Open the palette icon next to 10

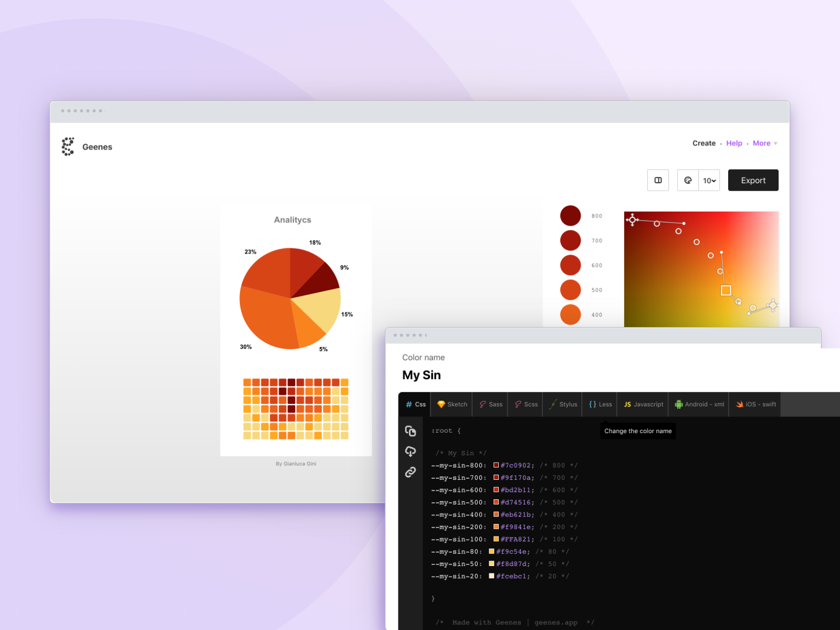688,180
